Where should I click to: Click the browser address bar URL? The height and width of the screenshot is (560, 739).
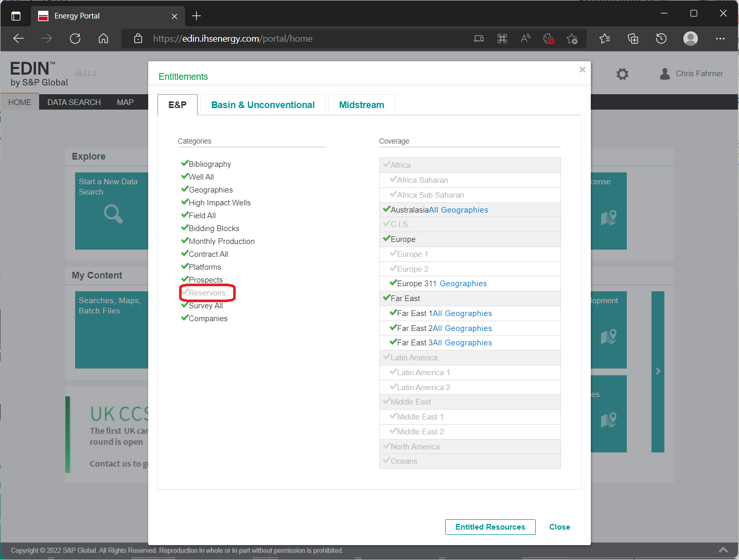233,39
